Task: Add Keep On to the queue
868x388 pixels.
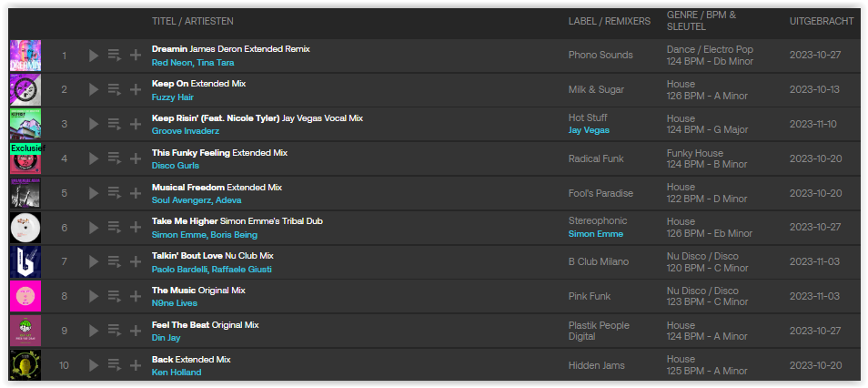Action: pyautogui.click(x=115, y=90)
